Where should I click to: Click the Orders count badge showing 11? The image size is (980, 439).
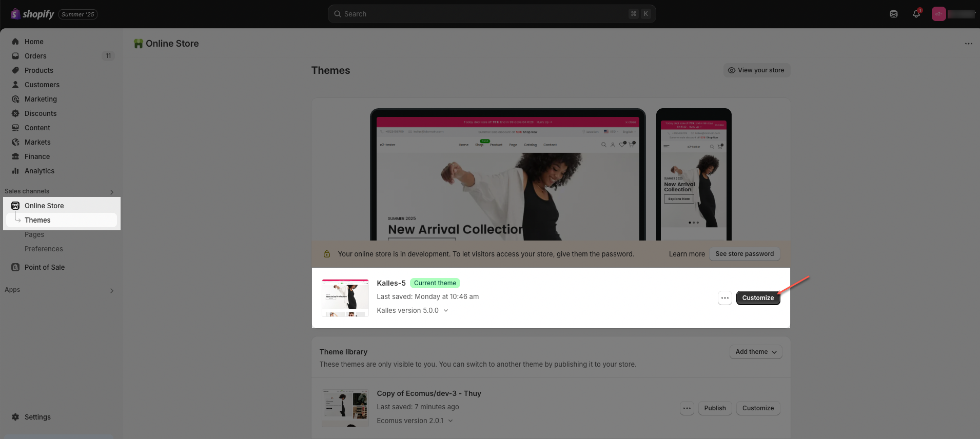[108, 56]
